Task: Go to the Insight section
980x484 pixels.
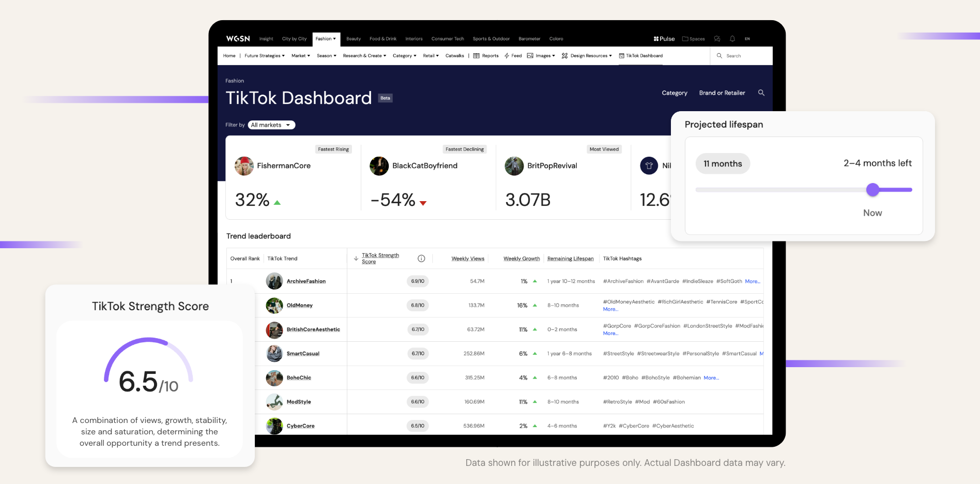Action: click(x=266, y=39)
